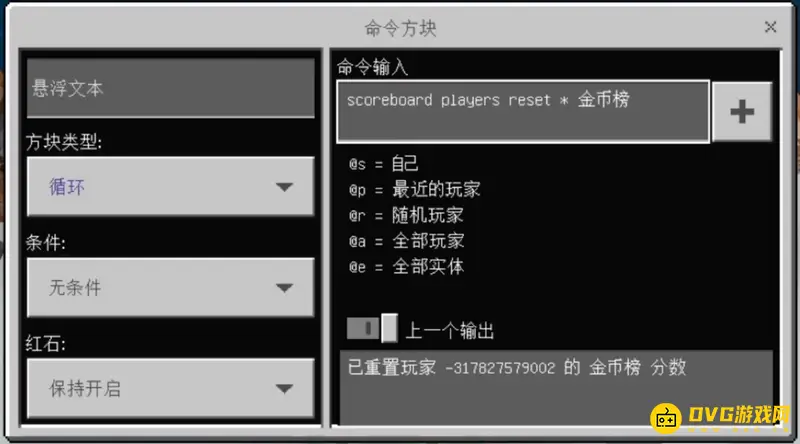Click the 命令输入 label
Viewport: 800px width, 444px height.
[x=372, y=67]
